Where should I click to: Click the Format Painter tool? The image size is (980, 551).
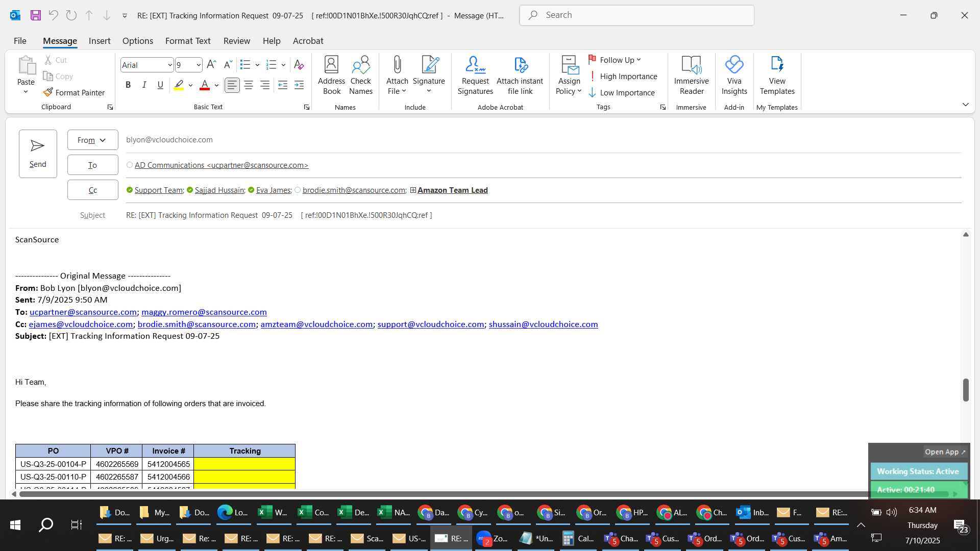(x=74, y=92)
